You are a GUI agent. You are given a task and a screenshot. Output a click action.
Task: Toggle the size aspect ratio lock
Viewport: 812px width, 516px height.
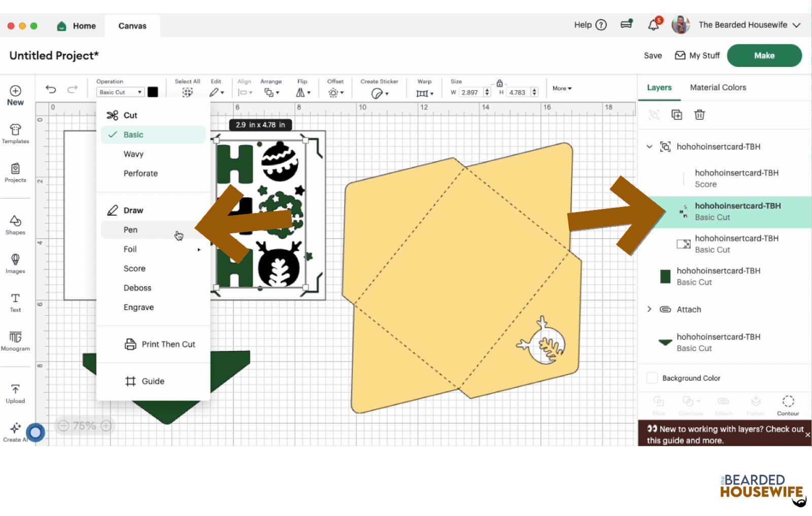click(499, 83)
